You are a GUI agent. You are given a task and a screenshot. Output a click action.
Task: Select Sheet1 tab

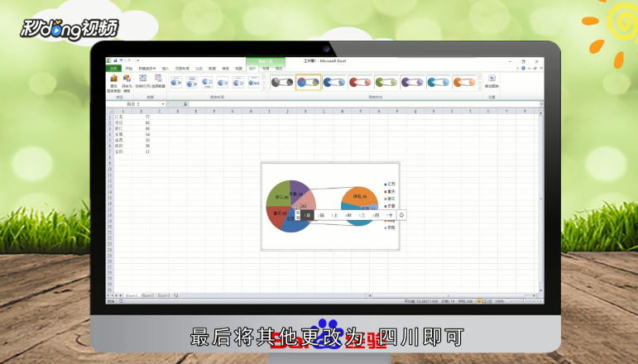(132, 295)
